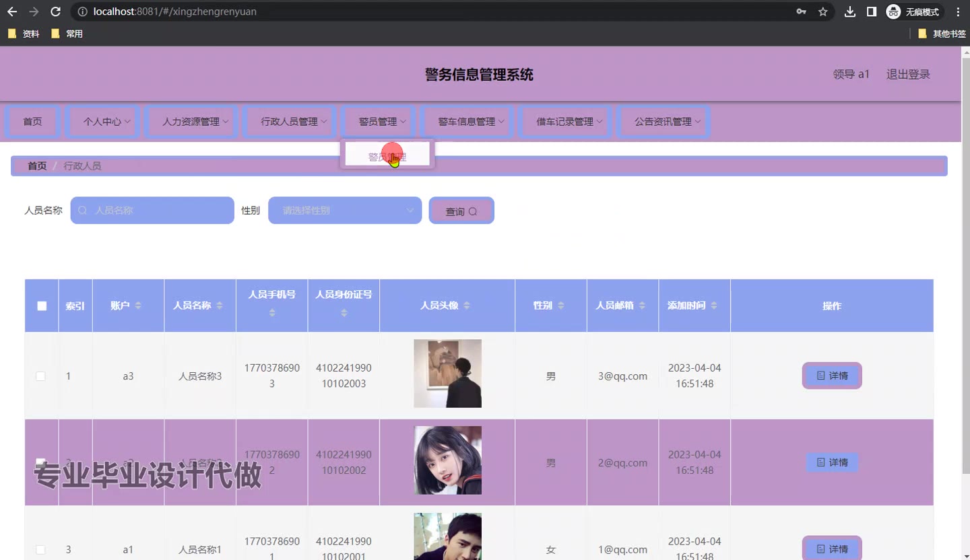The height and width of the screenshot is (560, 970).
Task: Check the checkbox for row 1
Action: pos(40,376)
